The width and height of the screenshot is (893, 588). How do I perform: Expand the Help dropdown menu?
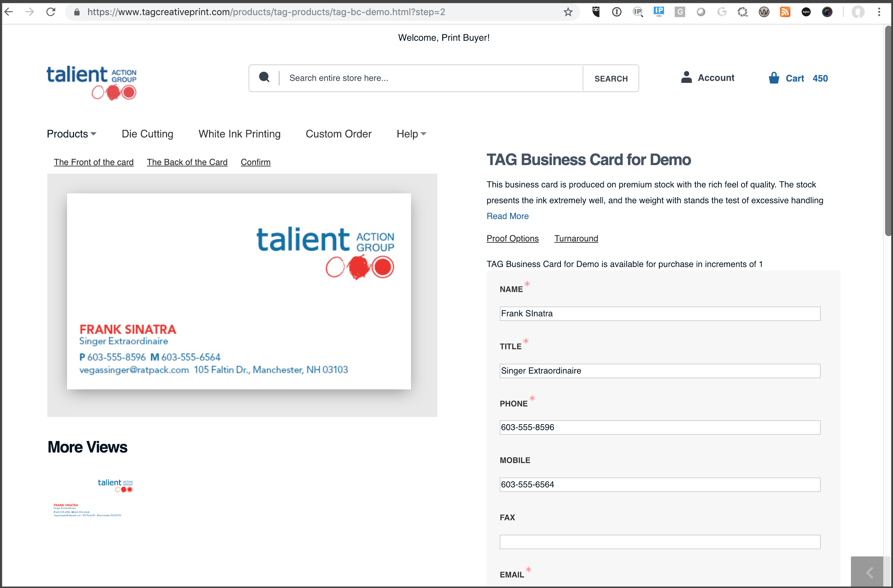coord(411,134)
